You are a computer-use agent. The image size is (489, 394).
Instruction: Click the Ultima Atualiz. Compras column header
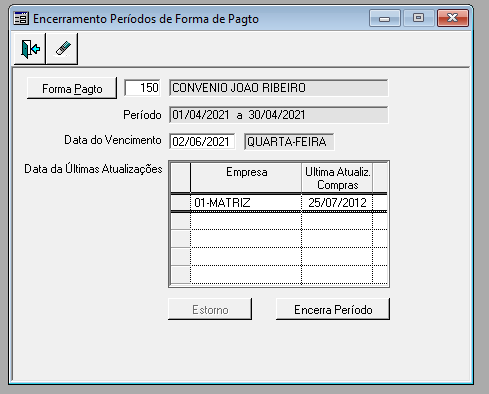337,177
